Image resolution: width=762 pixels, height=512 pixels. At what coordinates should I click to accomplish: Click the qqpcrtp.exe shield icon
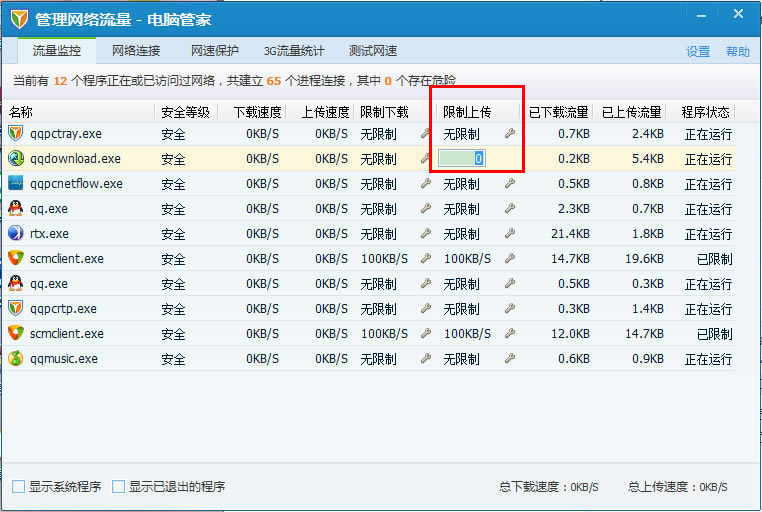pos(16,308)
